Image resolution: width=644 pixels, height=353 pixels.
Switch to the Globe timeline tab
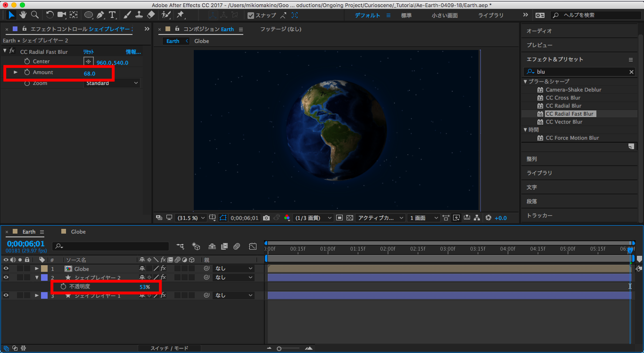click(78, 232)
